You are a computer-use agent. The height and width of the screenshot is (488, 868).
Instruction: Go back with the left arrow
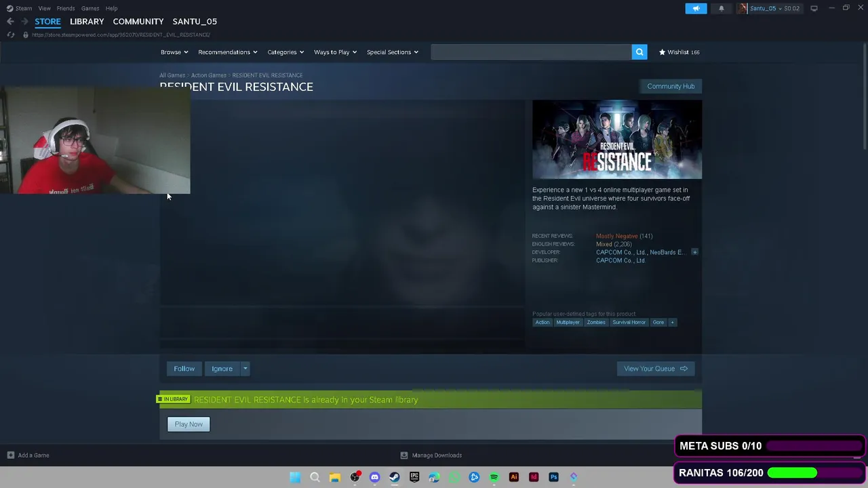tap(10, 21)
